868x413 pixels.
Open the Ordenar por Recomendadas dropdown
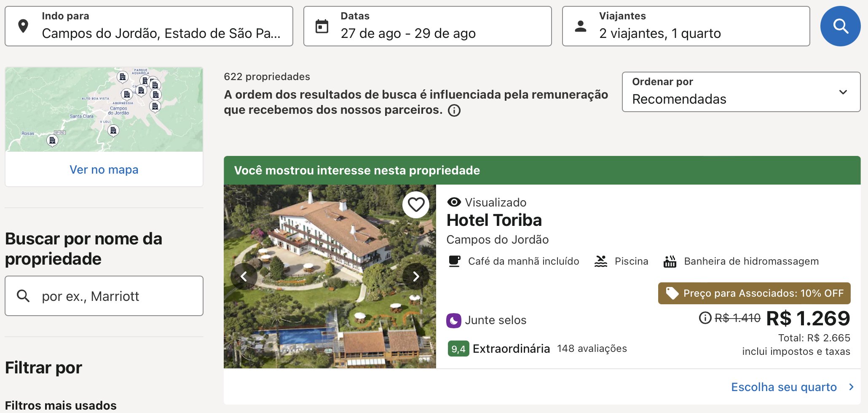click(741, 92)
